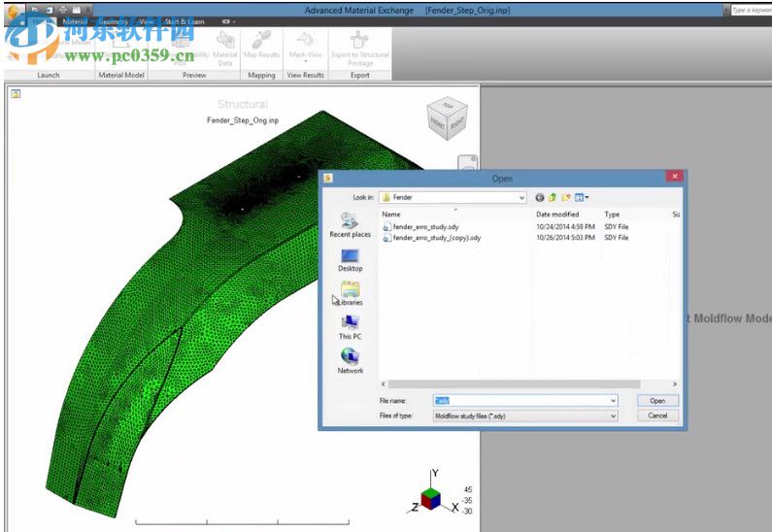
Task: Select This PC in the places bar
Action: pos(350,327)
